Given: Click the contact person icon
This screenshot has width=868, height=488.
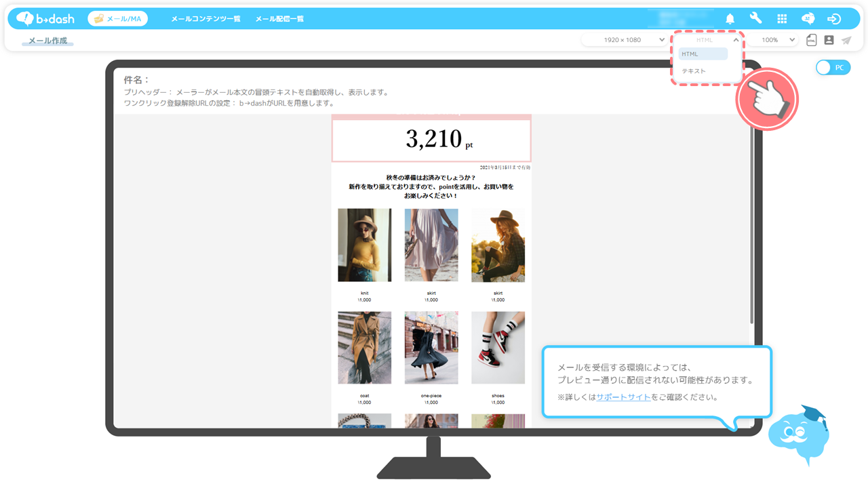Looking at the screenshot, I should (x=829, y=40).
